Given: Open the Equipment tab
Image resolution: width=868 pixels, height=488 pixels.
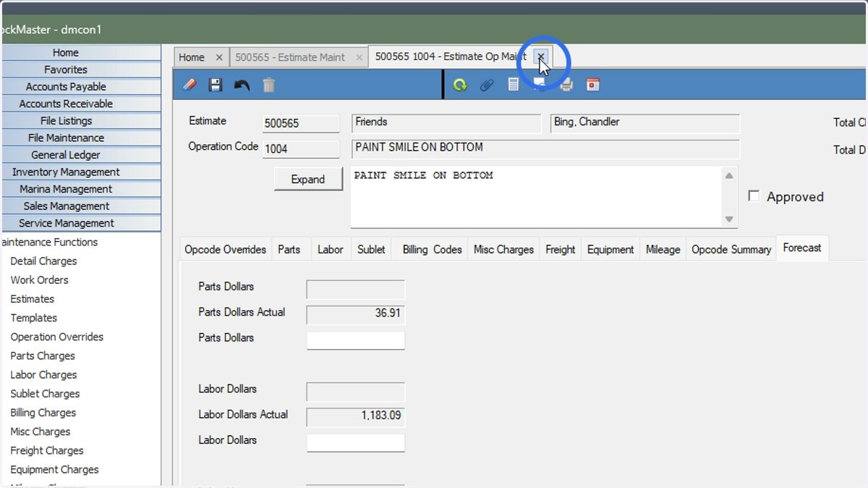Looking at the screenshot, I should pyautogui.click(x=610, y=249).
